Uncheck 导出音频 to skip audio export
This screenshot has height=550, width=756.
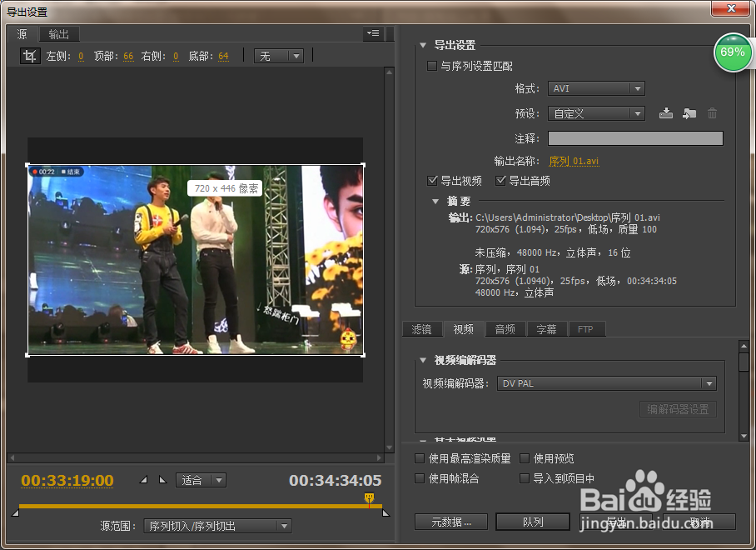[500, 180]
